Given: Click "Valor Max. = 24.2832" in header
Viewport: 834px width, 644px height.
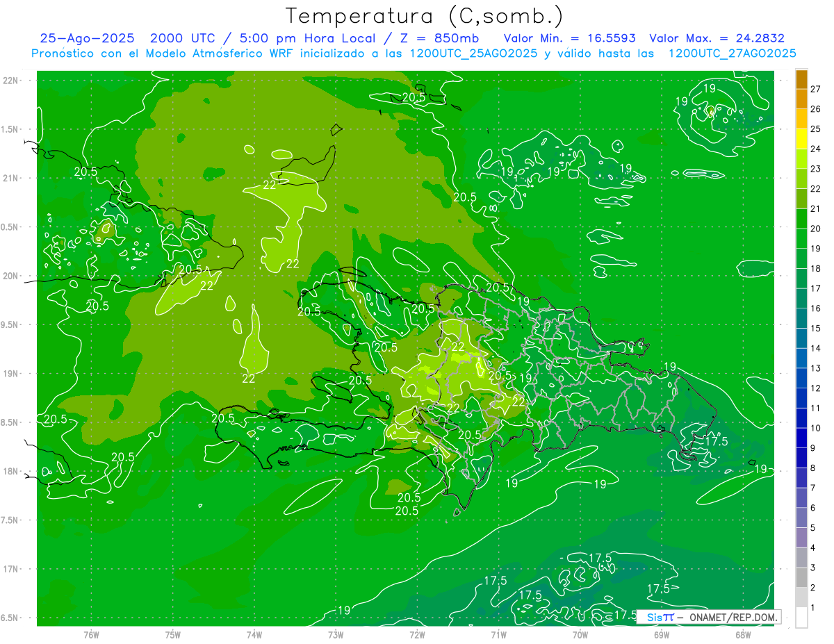Looking at the screenshot, I should (x=717, y=39).
